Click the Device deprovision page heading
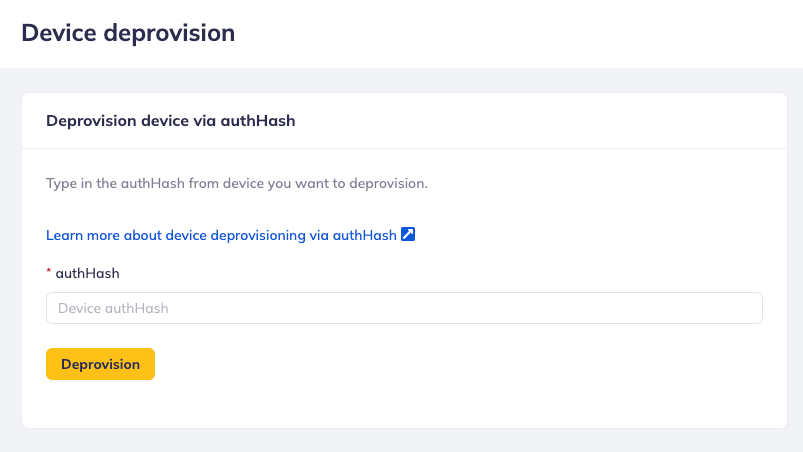The image size is (803, 452). [128, 33]
